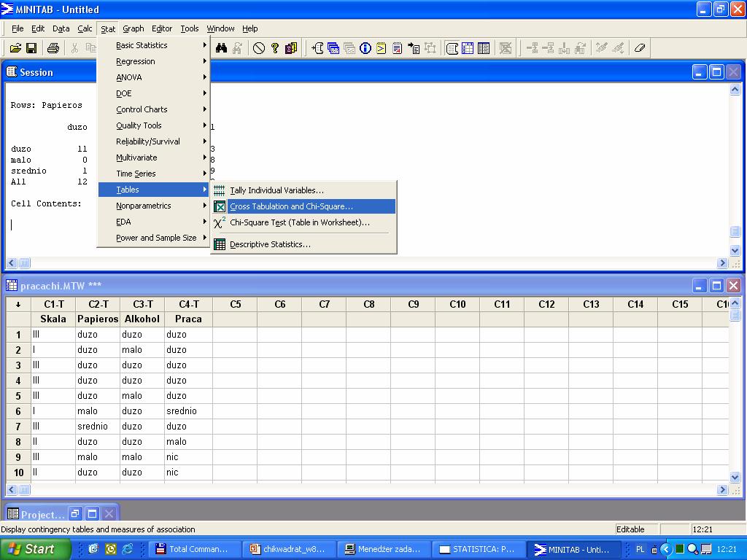
Task: Open a project with the folder icon
Action: [15, 48]
